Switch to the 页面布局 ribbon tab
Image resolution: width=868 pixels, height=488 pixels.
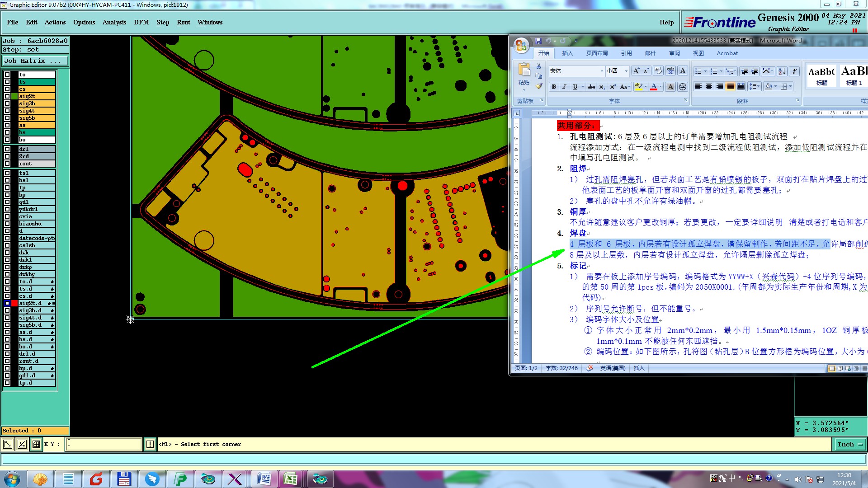point(597,53)
